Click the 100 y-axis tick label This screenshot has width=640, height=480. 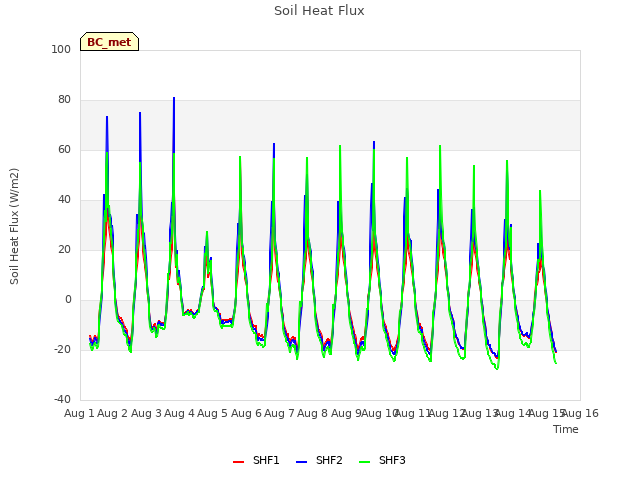coord(61,49)
